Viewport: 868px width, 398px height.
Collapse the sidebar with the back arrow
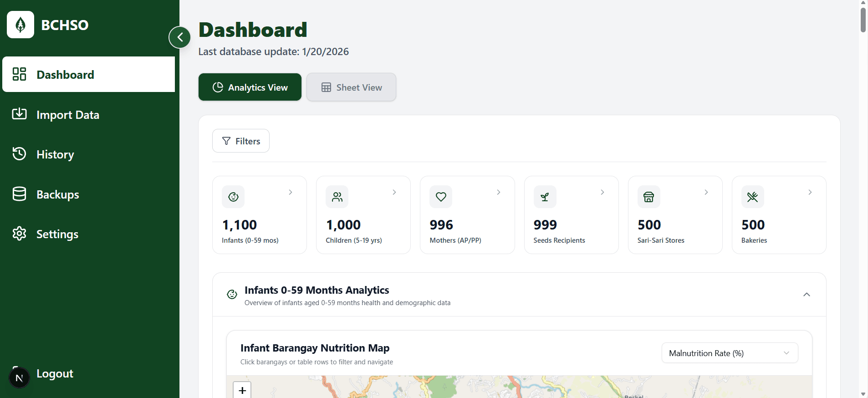[x=179, y=37]
